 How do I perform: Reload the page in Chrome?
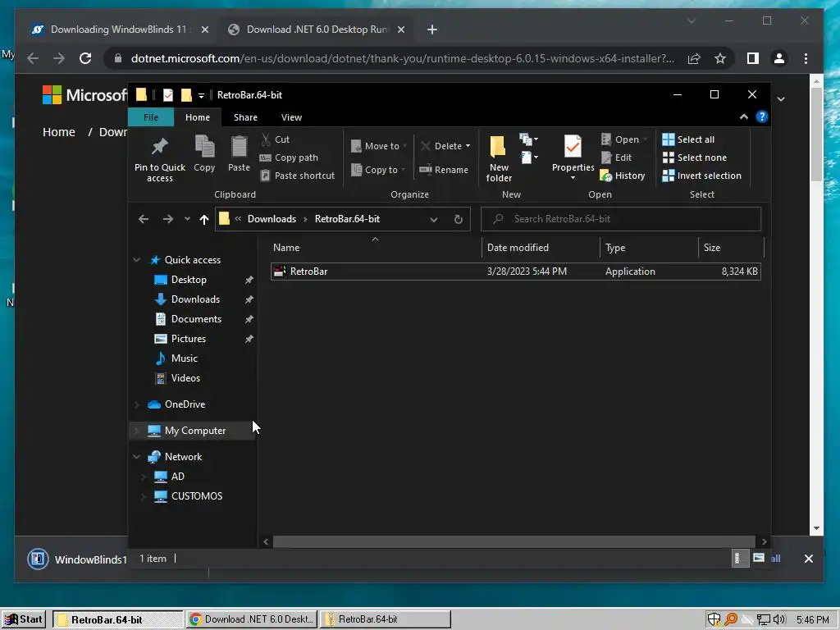pyautogui.click(x=85, y=58)
